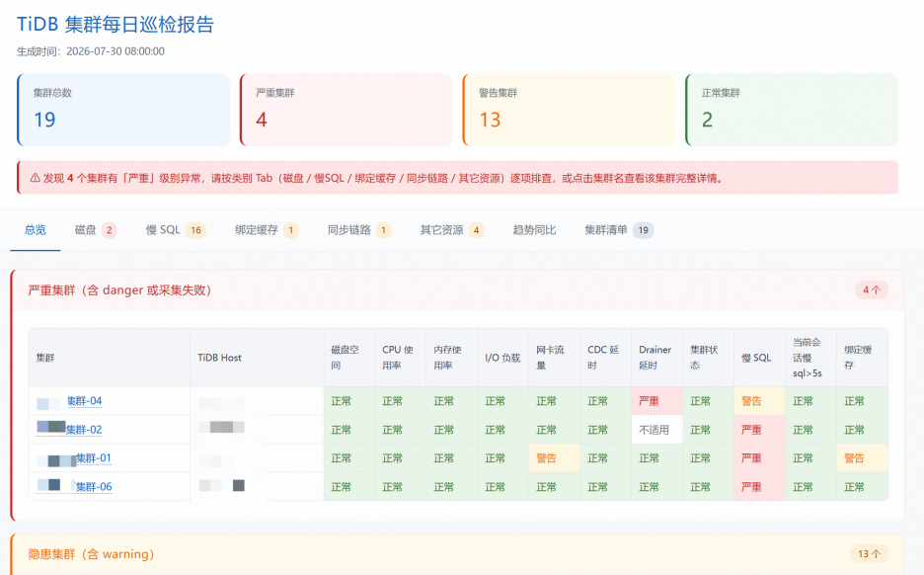
Task: Click the I/O 负载 column header
Action: click(503, 358)
